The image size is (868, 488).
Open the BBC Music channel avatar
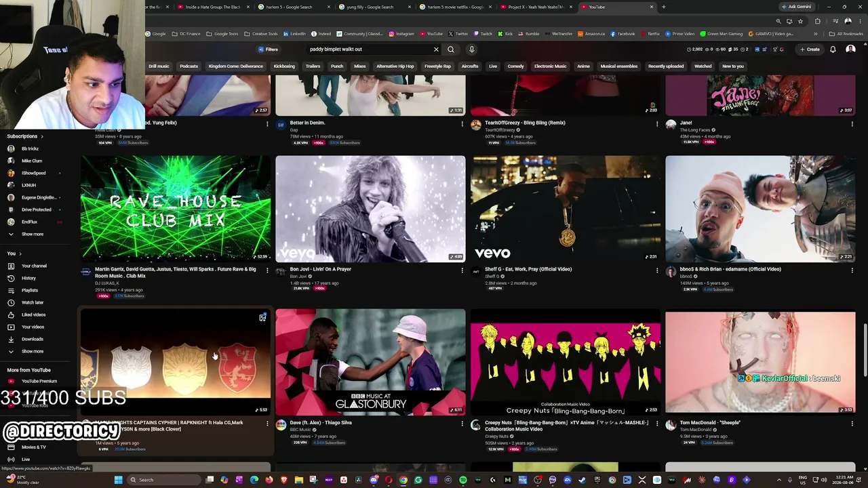point(281,425)
